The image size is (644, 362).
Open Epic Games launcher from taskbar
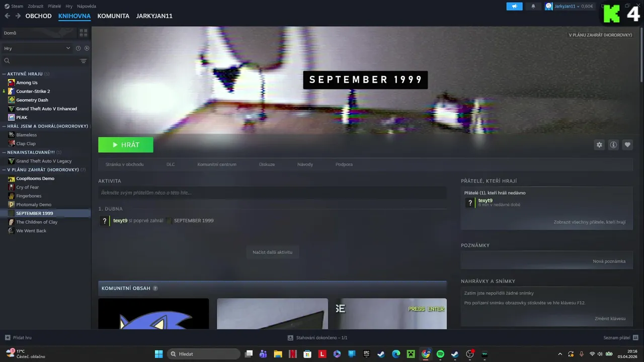pos(367,354)
